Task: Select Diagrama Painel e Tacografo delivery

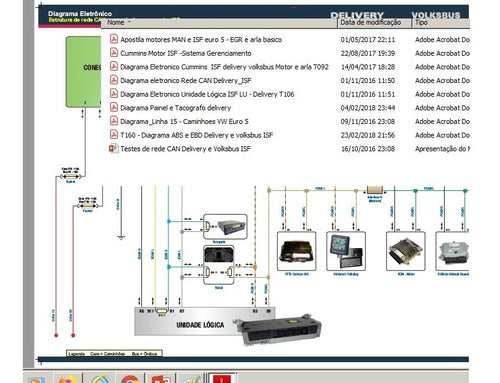Action: [x=176, y=108]
